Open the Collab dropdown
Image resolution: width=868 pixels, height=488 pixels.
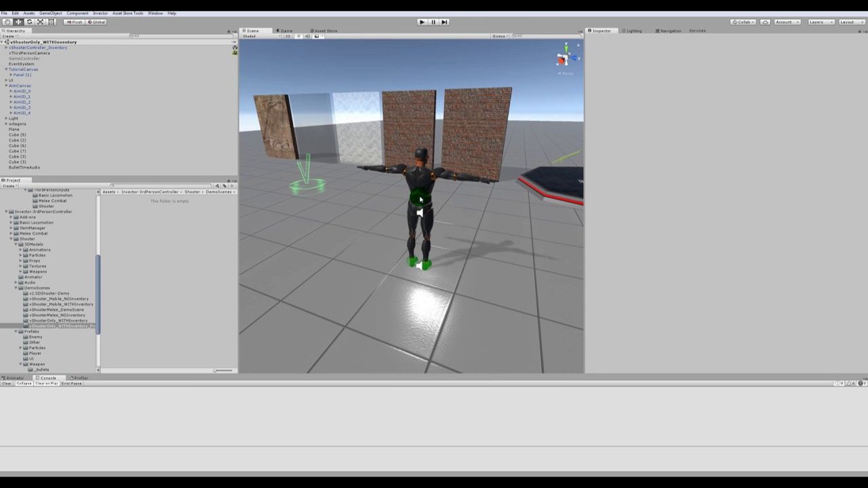743,22
